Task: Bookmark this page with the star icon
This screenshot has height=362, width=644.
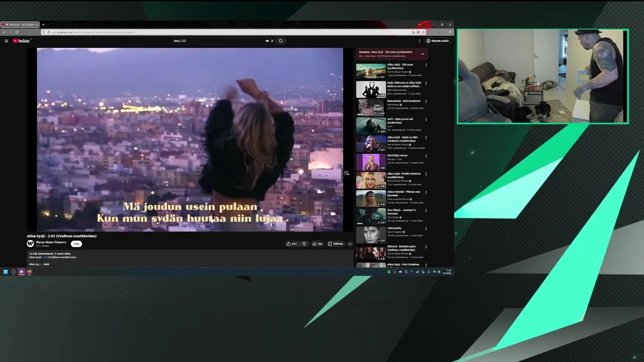Action: [423, 32]
